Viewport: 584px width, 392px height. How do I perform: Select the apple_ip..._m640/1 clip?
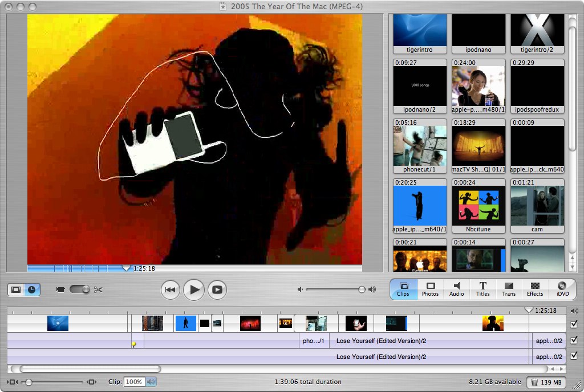point(420,206)
